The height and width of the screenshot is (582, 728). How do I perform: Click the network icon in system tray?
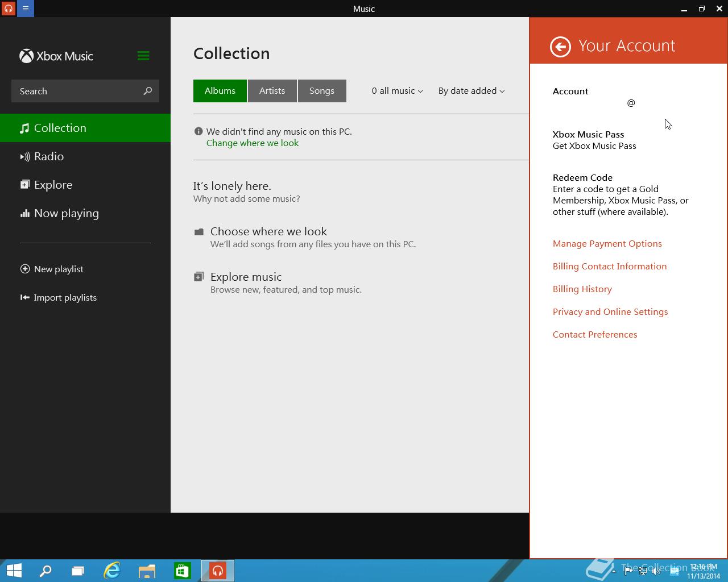(643, 571)
